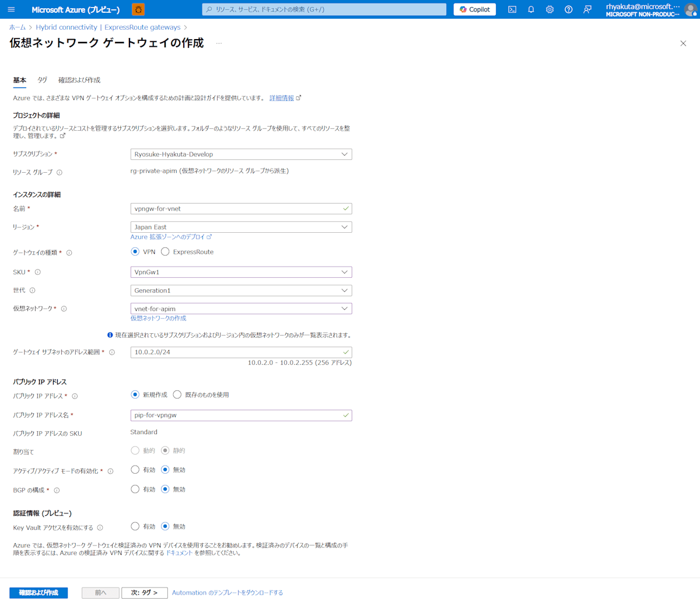Viewport: 700px width, 608px height.
Task: Set active-active mode to 有効
Action: [x=135, y=470]
